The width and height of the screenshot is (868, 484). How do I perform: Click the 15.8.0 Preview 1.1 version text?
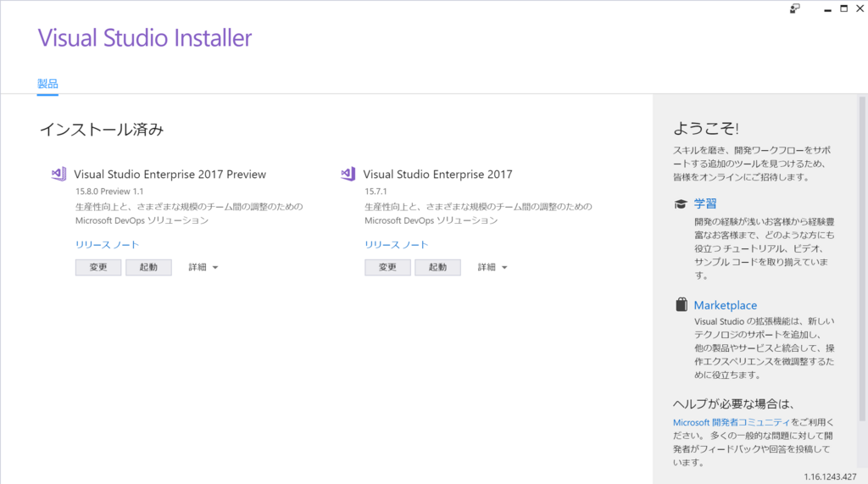point(109,191)
